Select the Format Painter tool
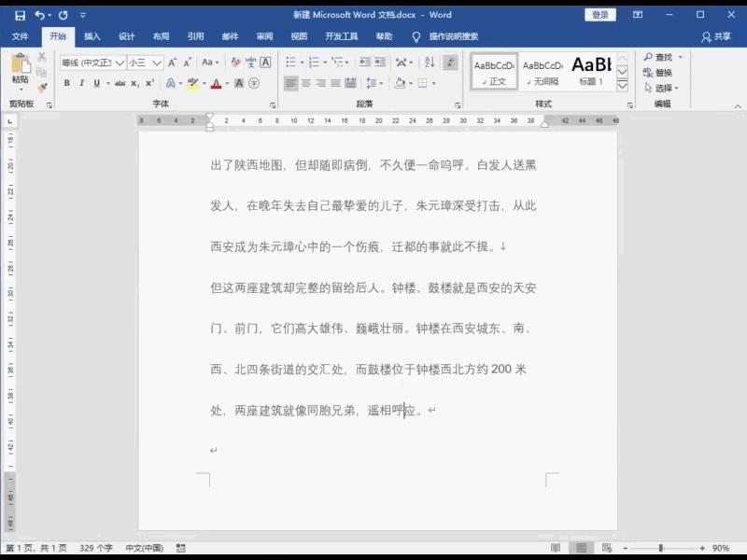This screenshot has width=747, height=560. coord(42,86)
